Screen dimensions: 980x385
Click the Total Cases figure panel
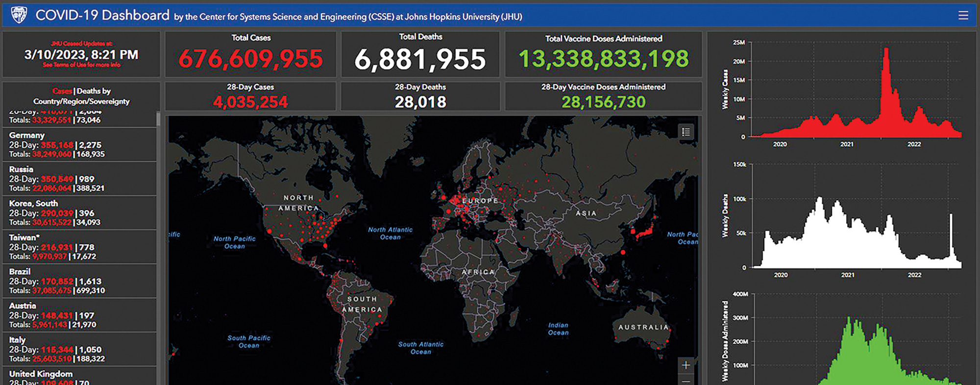[250, 54]
